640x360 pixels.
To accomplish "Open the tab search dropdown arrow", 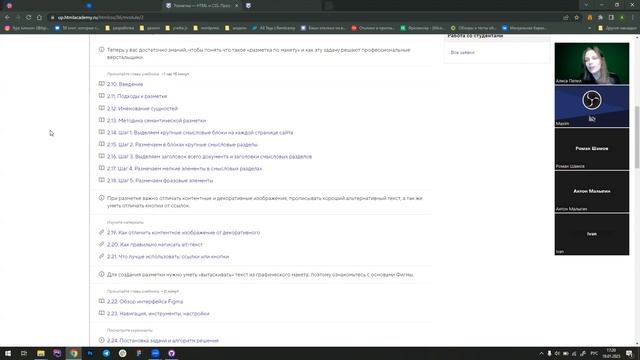I will point(586,5).
